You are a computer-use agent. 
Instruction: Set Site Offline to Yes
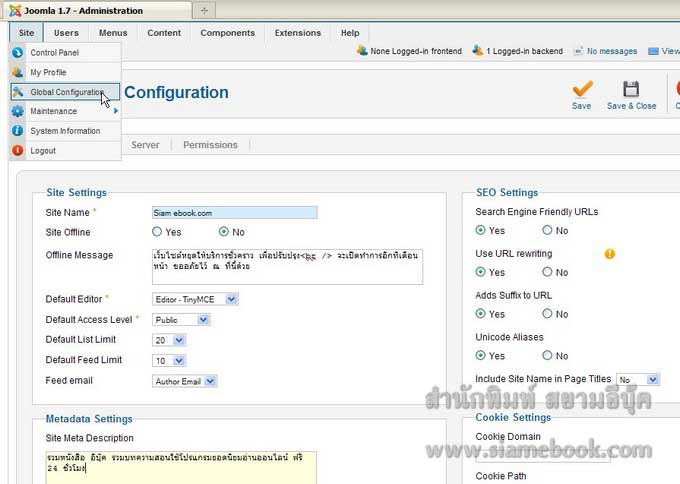[x=157, y=232]
